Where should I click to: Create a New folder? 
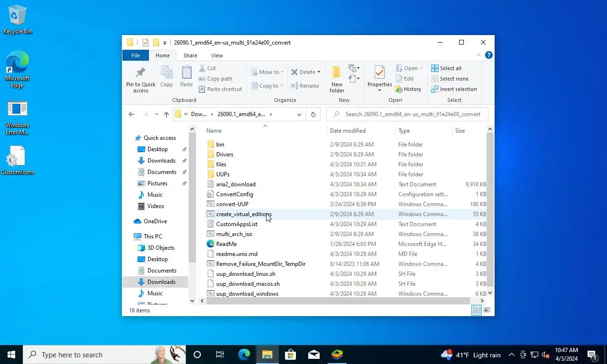coord(337,79)
